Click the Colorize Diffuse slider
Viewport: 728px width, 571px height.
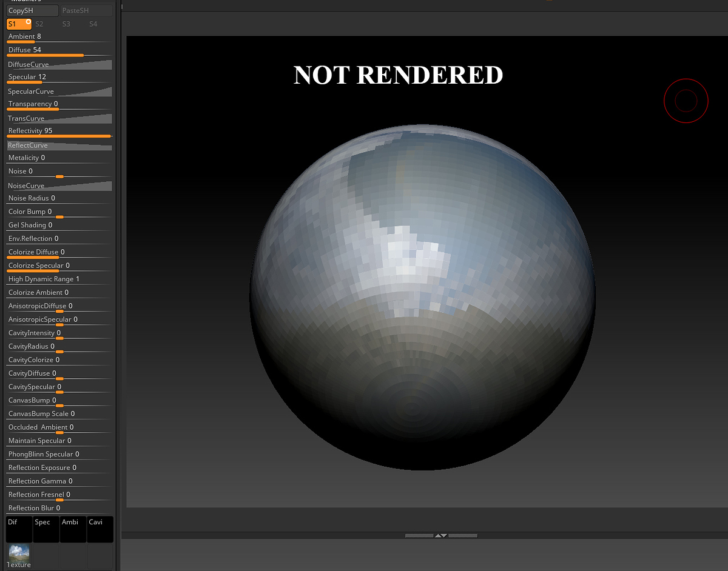pyautogui.click(x=59, y=253)
